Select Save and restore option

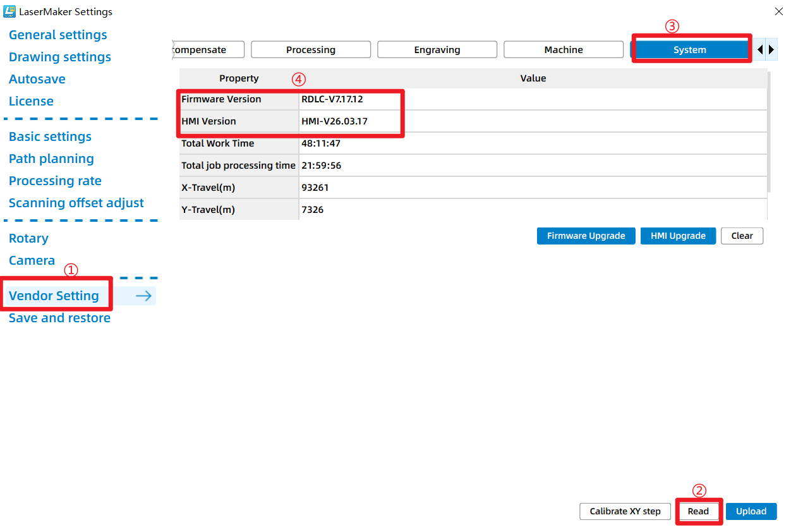tap(59, 318)
